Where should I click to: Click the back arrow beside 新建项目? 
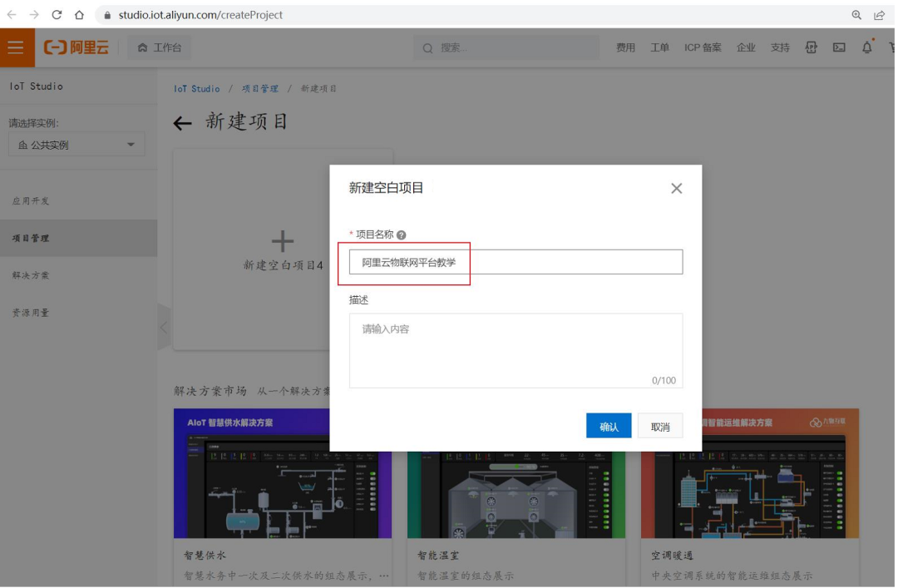pos(183,122)
